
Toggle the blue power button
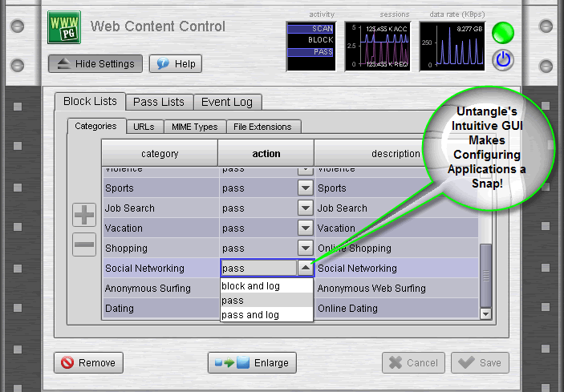(x=503, y=59)
